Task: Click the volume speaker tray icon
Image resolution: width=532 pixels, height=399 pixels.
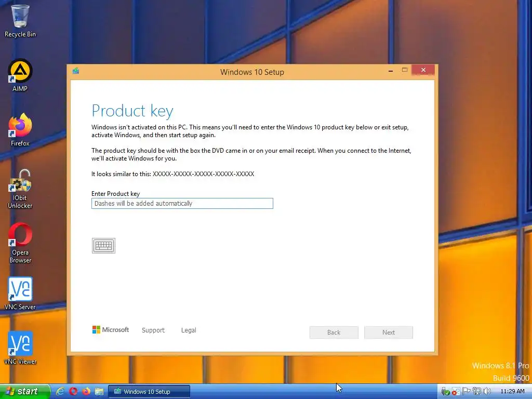Action: 487,391
